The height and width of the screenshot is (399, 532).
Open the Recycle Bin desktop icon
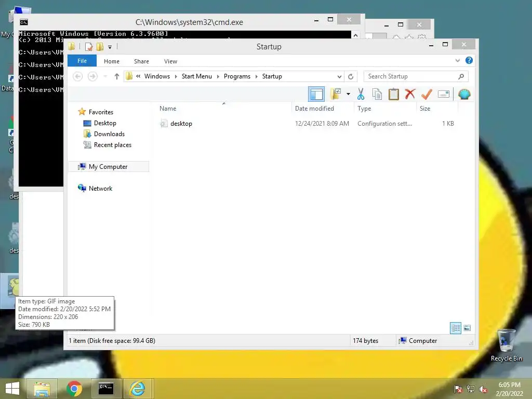tap(506, 345)
